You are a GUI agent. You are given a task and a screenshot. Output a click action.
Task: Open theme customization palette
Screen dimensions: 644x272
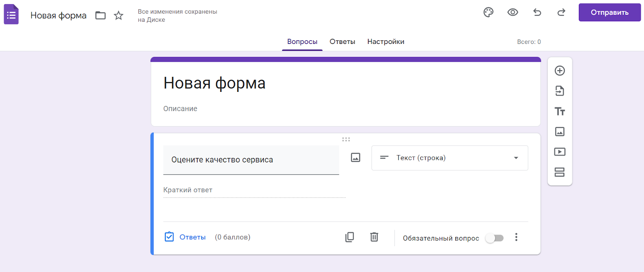(488, 12)
